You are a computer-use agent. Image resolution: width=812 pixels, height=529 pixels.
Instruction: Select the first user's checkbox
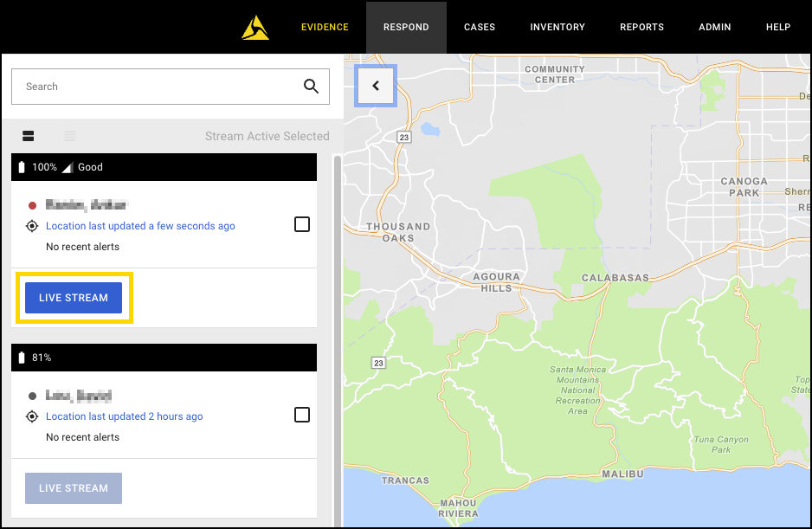[x=301, y=225]
